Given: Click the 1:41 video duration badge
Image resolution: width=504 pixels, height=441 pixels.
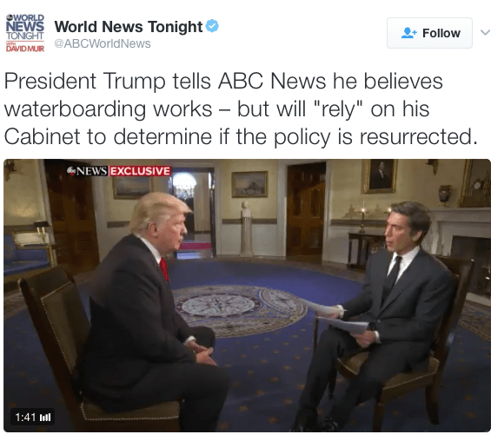Looking at the screenshot, I should [x=32, y=418].
